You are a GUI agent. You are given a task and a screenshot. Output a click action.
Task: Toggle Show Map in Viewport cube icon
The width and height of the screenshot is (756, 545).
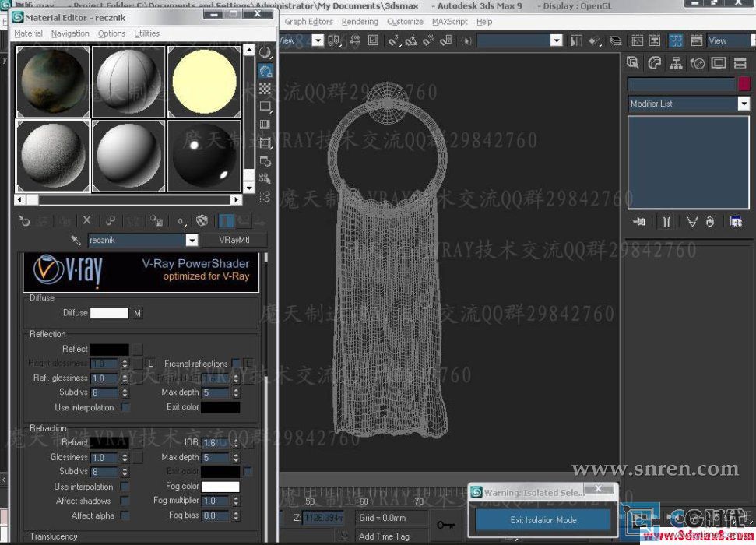pyautogui.click(x=202, y=221)
